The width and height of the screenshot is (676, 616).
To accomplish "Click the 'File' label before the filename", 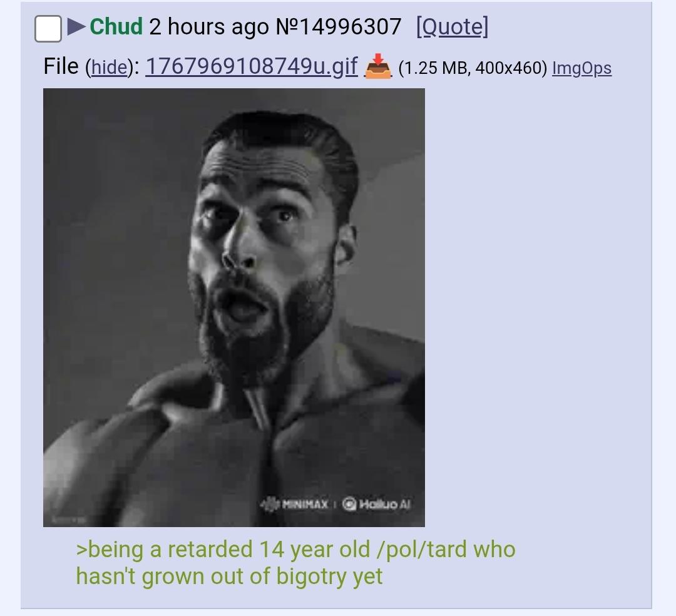I will (x=61, y=66).
